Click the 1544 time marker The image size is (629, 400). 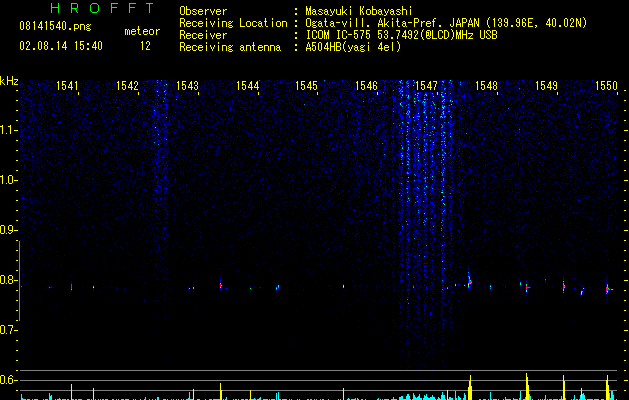248,85
